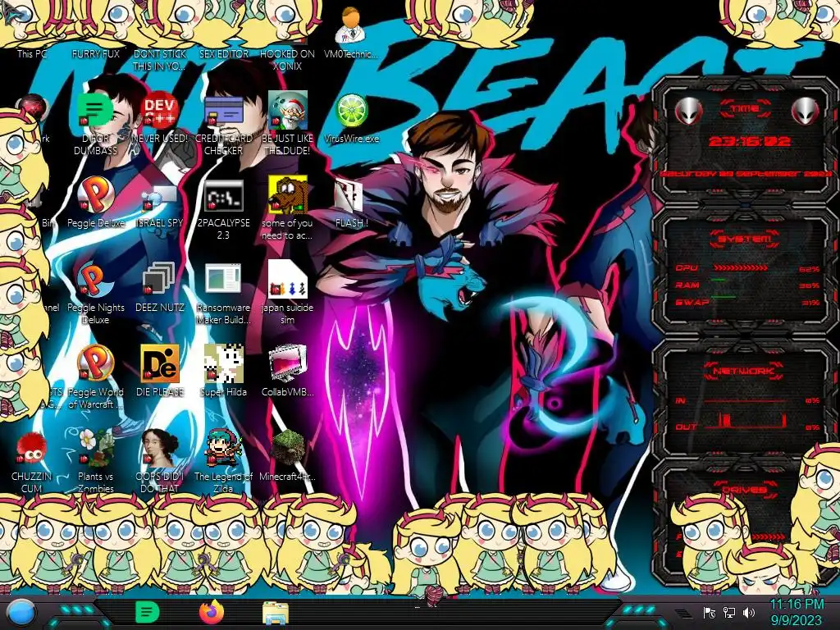Image resolution: width=840 pixels, height=630 pixels.
Task: Click the volume speaker tray icon
Action: tap(749, 612)
